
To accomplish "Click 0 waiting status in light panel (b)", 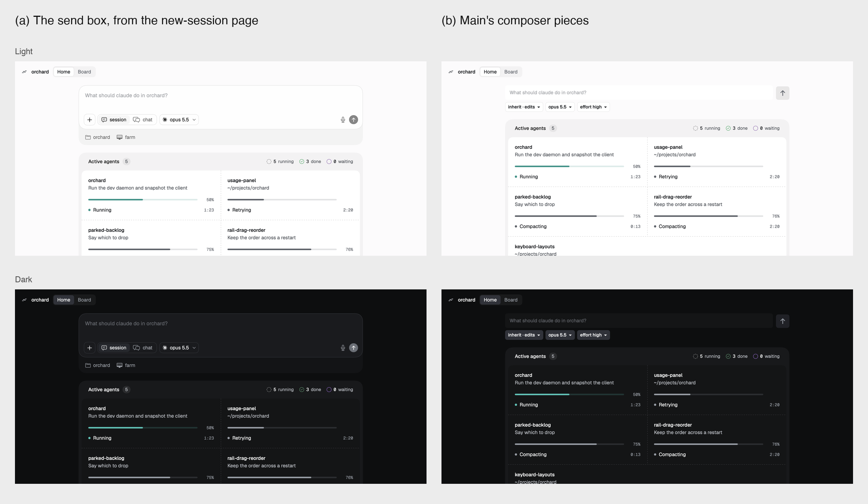I will [x=766, y=128].
